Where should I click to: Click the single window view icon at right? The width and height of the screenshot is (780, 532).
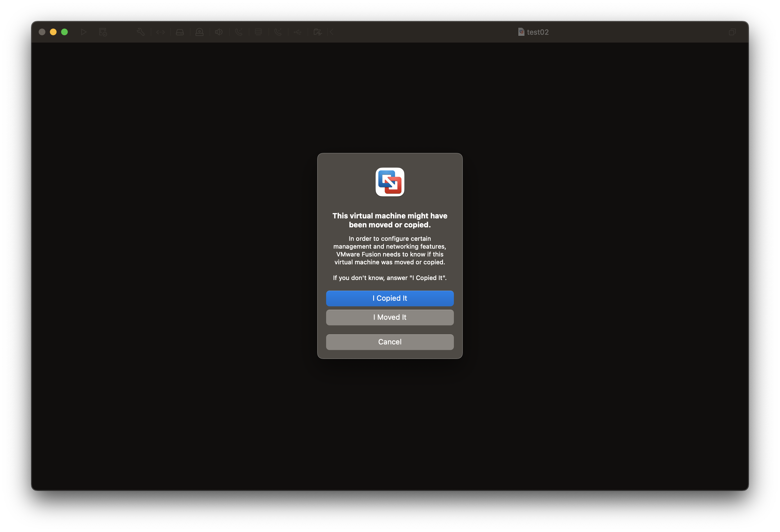732,32
